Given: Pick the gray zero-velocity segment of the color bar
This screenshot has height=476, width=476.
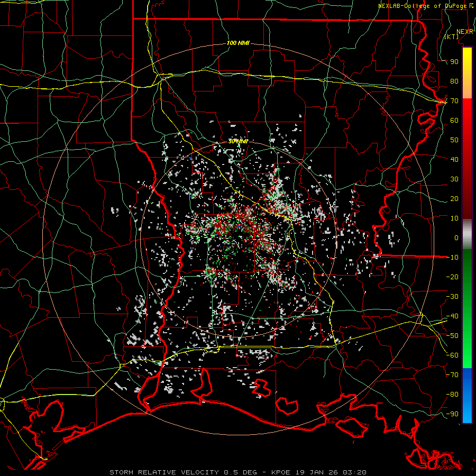Looking at the screenshot, I should [x=467, y=234].
